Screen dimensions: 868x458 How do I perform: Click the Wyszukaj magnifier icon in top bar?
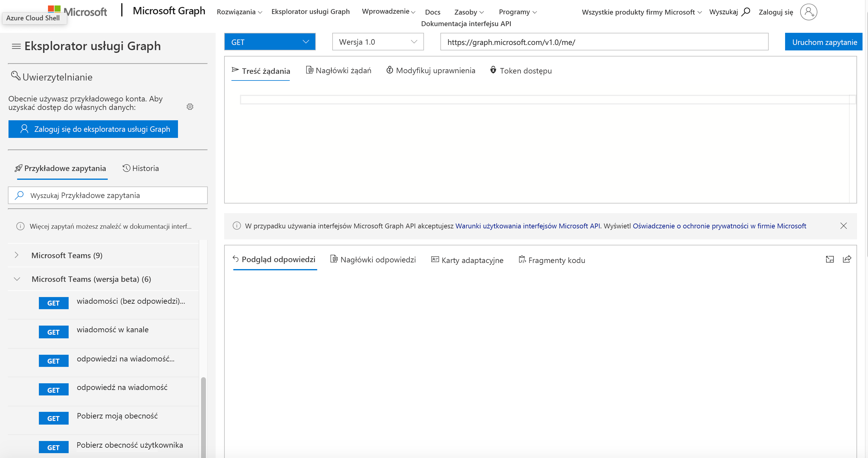click(x=746, y=12)
